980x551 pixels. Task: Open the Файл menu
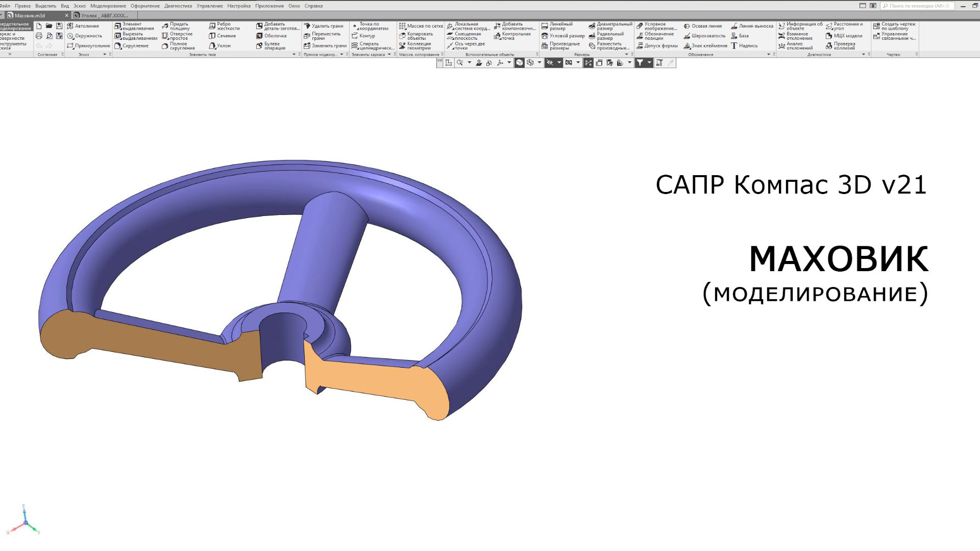point(5,6)
